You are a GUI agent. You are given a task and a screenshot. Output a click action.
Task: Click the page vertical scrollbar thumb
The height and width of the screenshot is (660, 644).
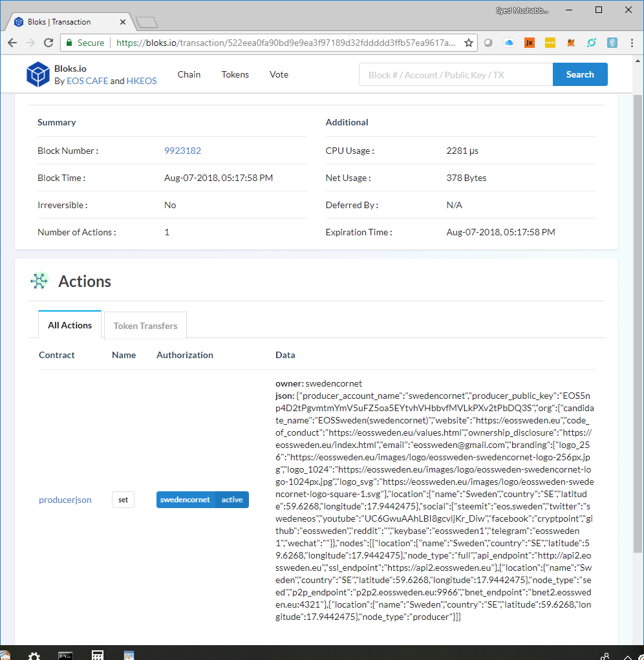638,323
